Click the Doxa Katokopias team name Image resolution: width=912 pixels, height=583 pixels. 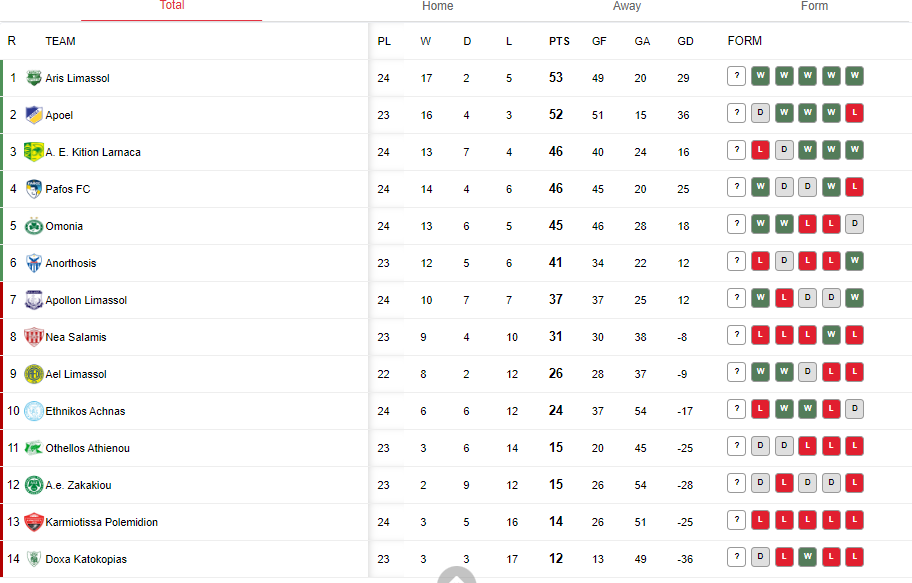[86, 559]
